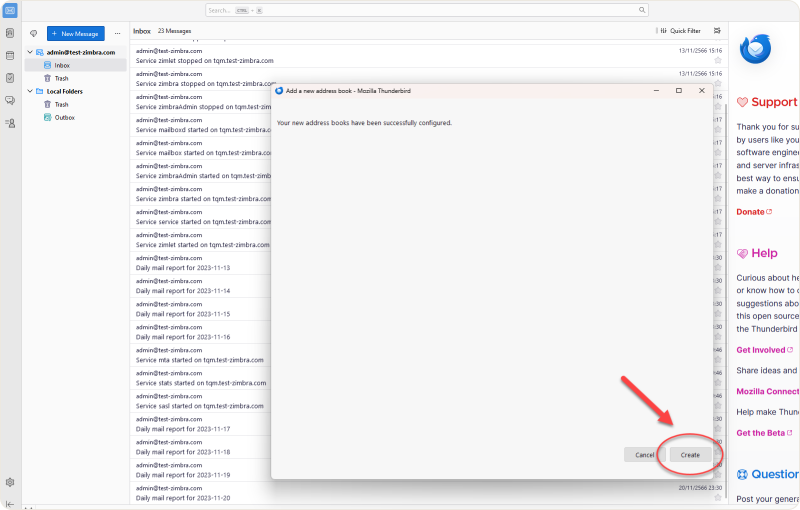Open the Mail space icon

10,10
